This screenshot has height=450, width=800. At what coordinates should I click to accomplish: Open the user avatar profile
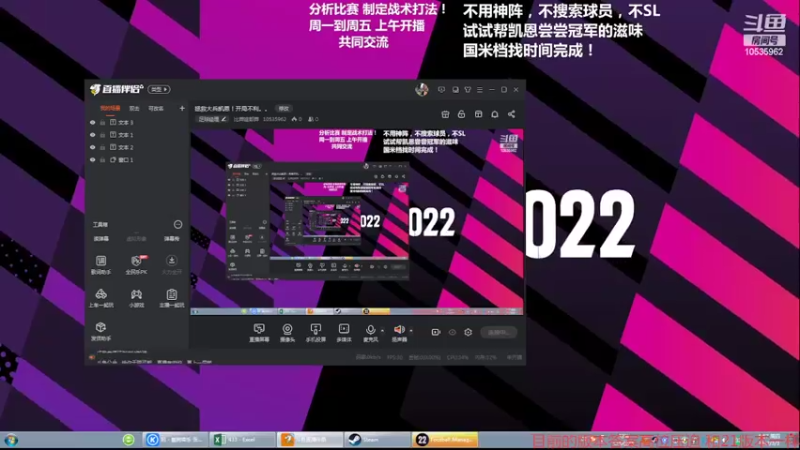(421, 89)
